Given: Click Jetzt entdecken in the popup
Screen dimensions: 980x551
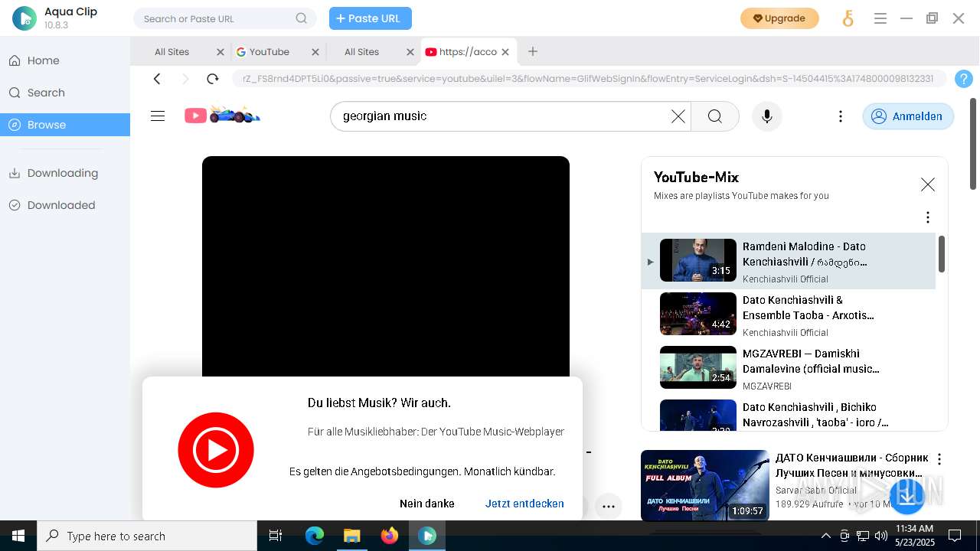Looking at the screenshot, I should (x=524, y=504).
